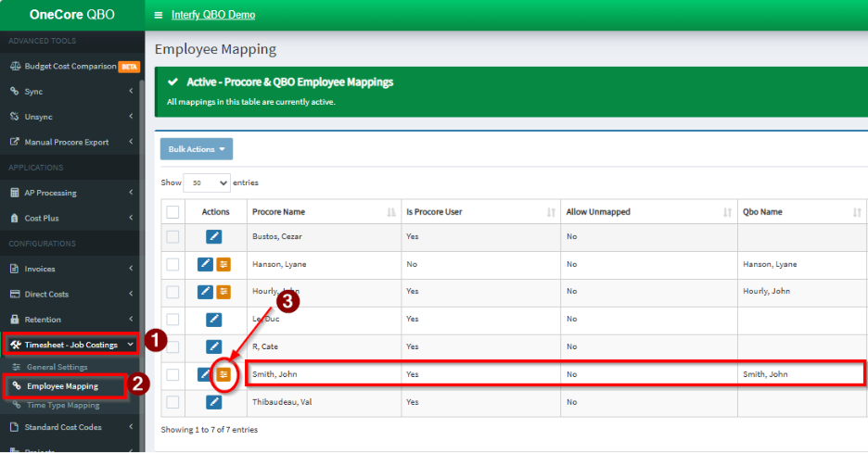
Task: Expand the Retention menu chevron
Action: tap(131, 320)
